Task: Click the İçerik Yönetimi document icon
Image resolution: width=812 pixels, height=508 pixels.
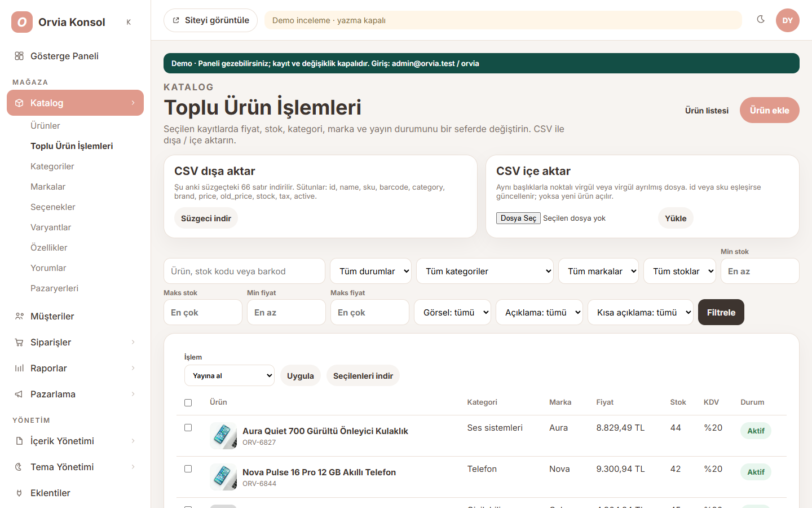Action: (19, 441)
